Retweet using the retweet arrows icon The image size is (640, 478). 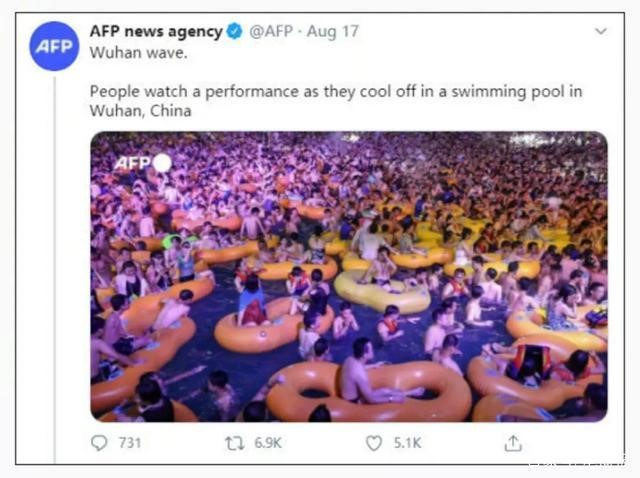click(x=235, y=442)
